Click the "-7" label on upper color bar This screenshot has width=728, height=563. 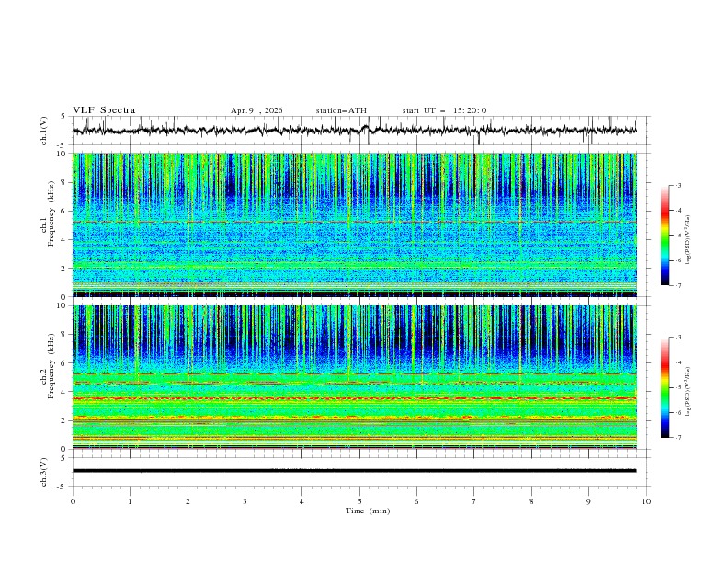click(x=677, y=285)
